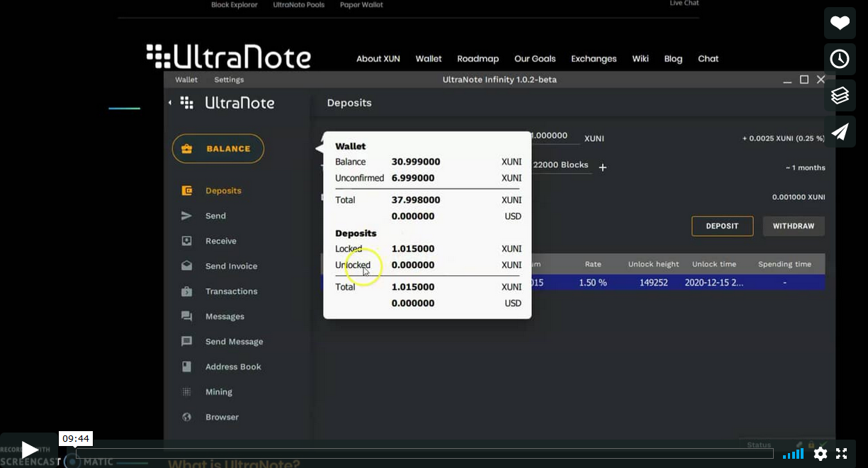Click the DEPOSIT button
This screenshot has width=868, height=468.
point(722,226)
